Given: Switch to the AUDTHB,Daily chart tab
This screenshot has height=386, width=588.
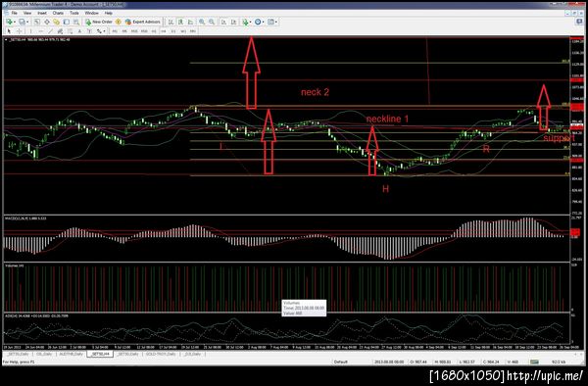Looking at the screenshot, I should [x=72, y=354].
